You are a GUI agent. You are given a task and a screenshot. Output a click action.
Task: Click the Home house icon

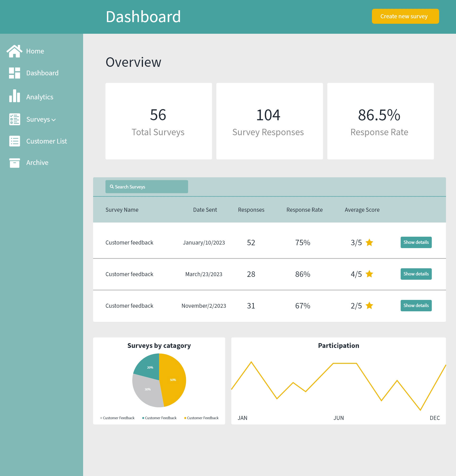click(14, 51)
